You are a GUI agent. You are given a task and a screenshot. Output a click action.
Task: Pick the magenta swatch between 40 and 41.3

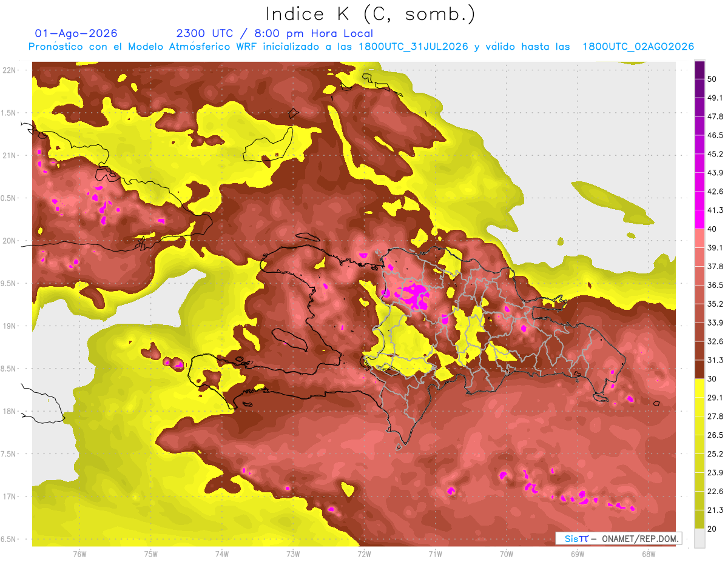point(699,219)
